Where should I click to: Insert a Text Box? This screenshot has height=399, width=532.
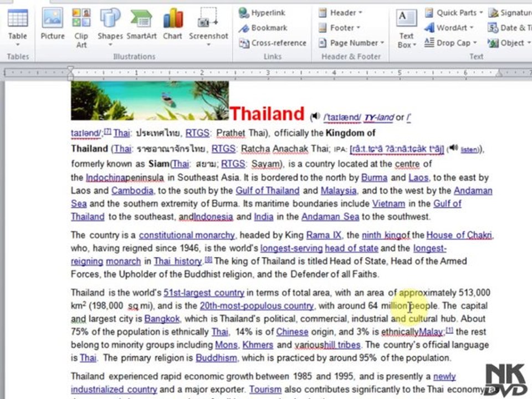(406, 29)
